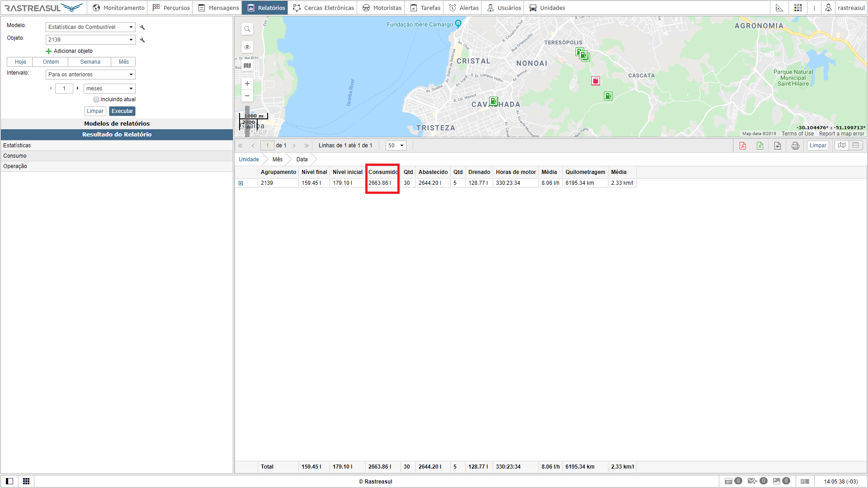
Task: Click the print report icon
Action: [795, 145]
